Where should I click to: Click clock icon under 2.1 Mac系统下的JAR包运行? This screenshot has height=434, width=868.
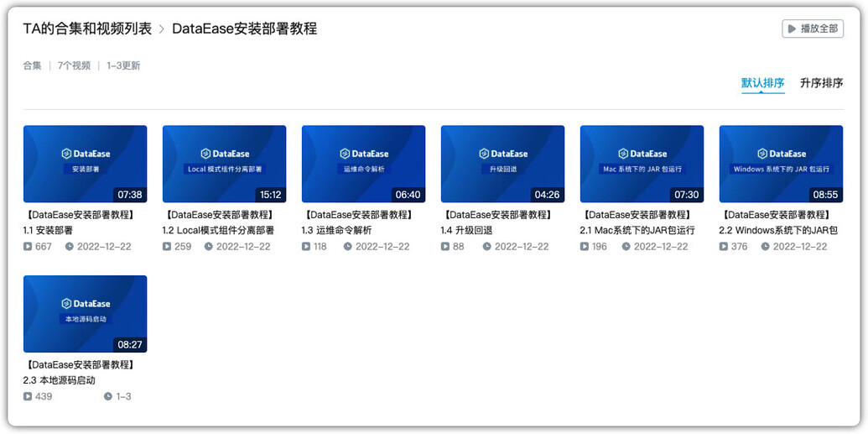coord(626,246)
